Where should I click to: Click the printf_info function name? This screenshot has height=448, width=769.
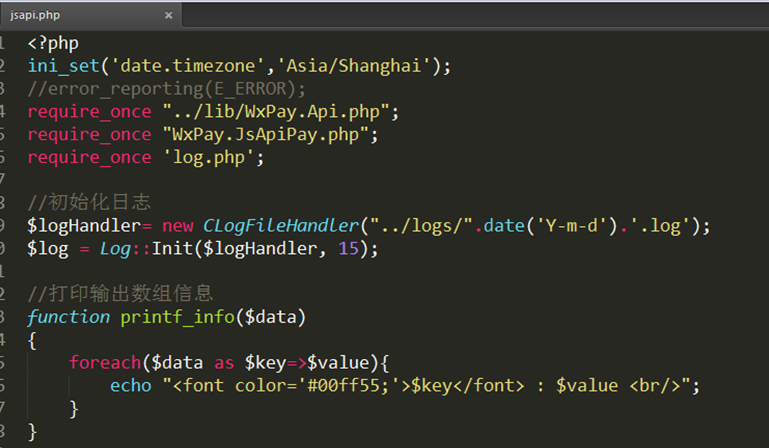click(178, 317)
